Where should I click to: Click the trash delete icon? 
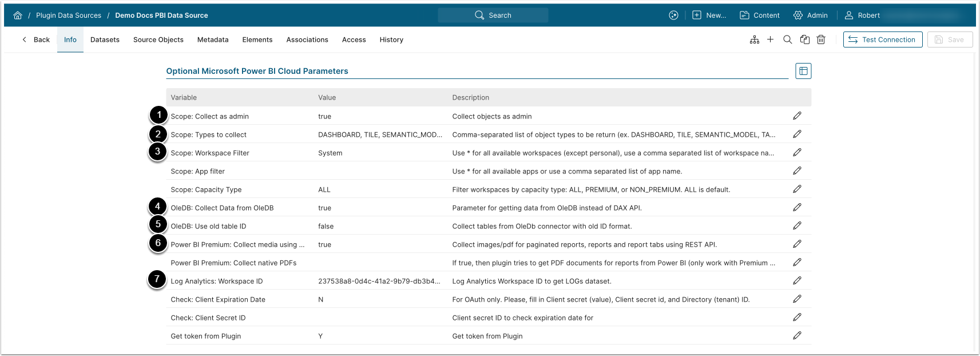point(821,39)
